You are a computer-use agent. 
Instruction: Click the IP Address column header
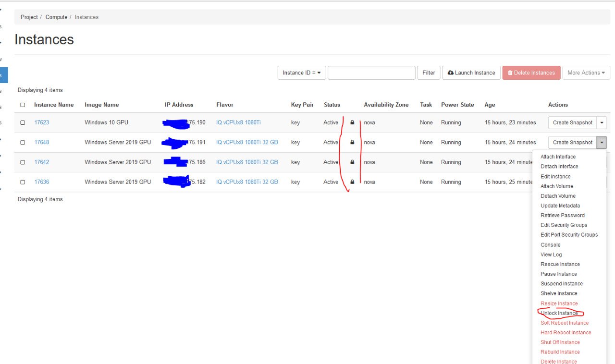point(179,105)
